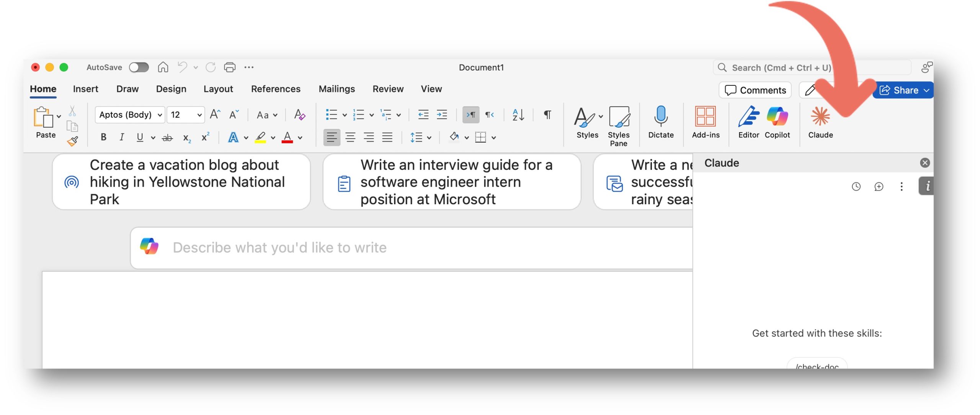Open chat history clock icon in Claude panel
Screen dimensions: 980x415
pyautogui.click(x=856, y=186)
